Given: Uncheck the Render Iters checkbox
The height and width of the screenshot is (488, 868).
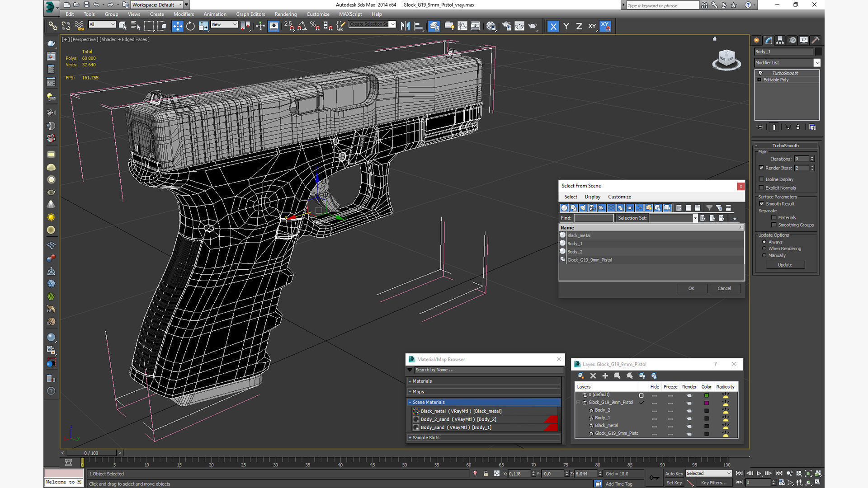Looking at the screenshot, I should [x=762, y=168].
